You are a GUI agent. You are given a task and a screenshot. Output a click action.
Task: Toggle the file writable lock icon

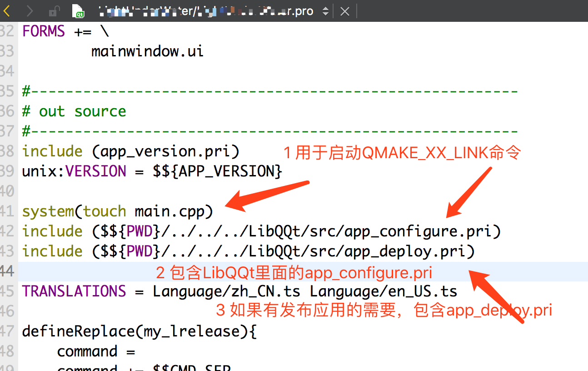pyautogui.click(x=55, y=11)
